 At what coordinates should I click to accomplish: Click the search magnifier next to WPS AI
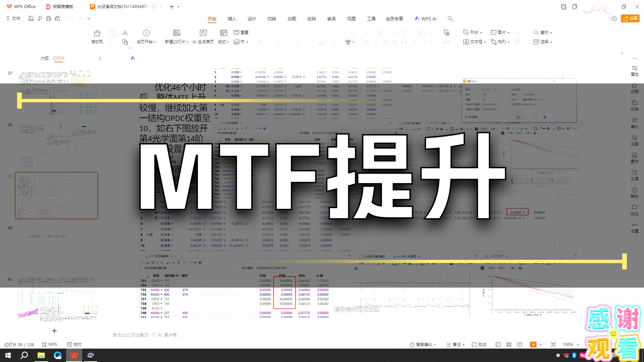point(450,19)
